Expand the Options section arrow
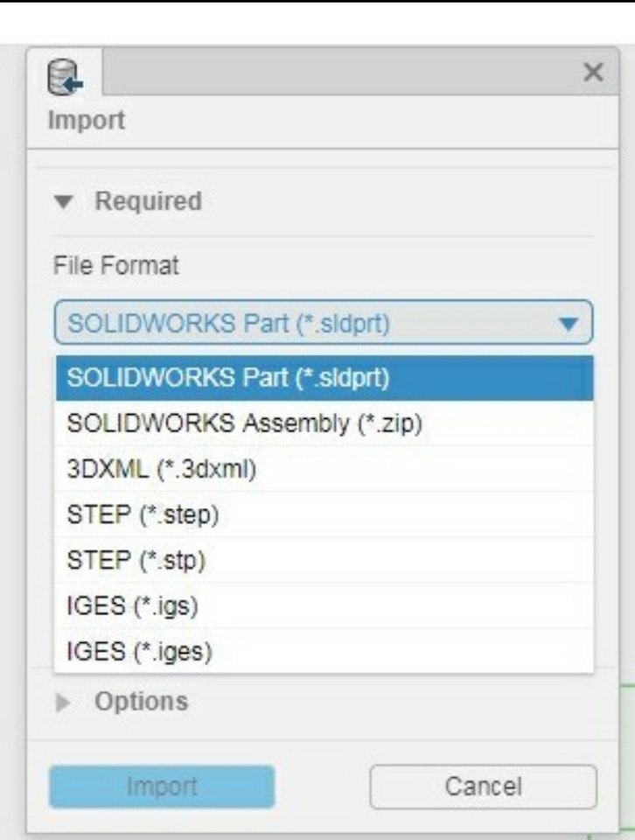 click(62, 702)
